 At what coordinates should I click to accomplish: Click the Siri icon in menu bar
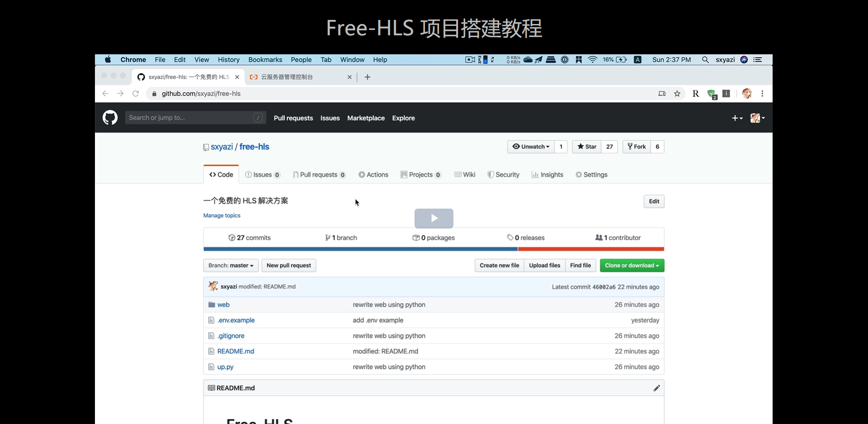[744, 60]
